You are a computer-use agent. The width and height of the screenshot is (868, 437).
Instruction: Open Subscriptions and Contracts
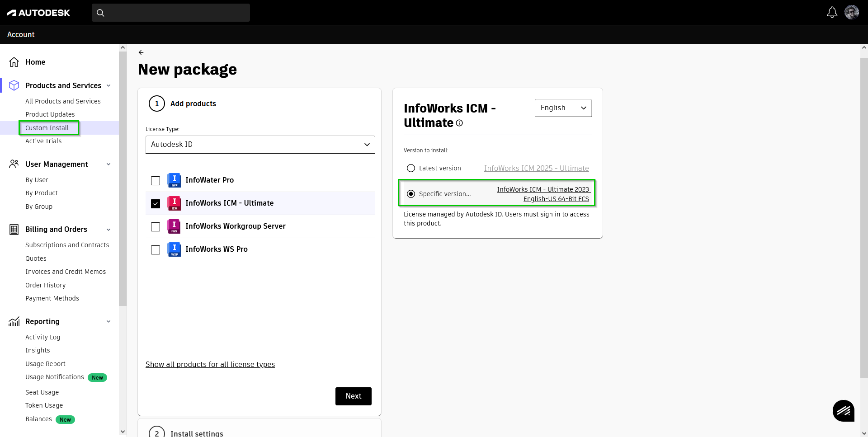[x=67, y=245]
